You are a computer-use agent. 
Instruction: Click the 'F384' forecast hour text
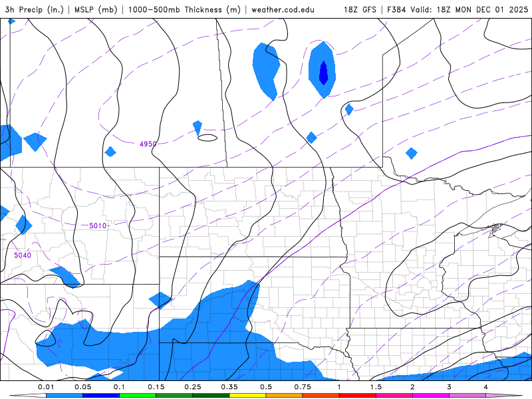[x=396, y=9]
